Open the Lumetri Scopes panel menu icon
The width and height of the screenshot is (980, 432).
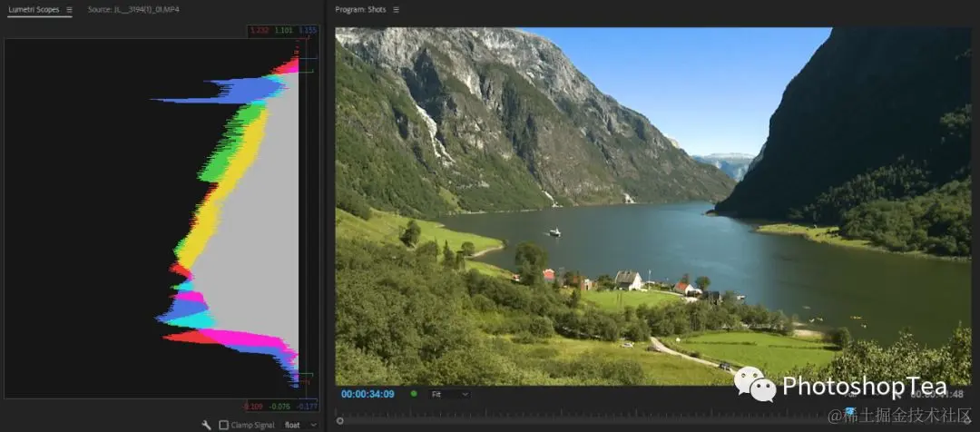(69, 10)
